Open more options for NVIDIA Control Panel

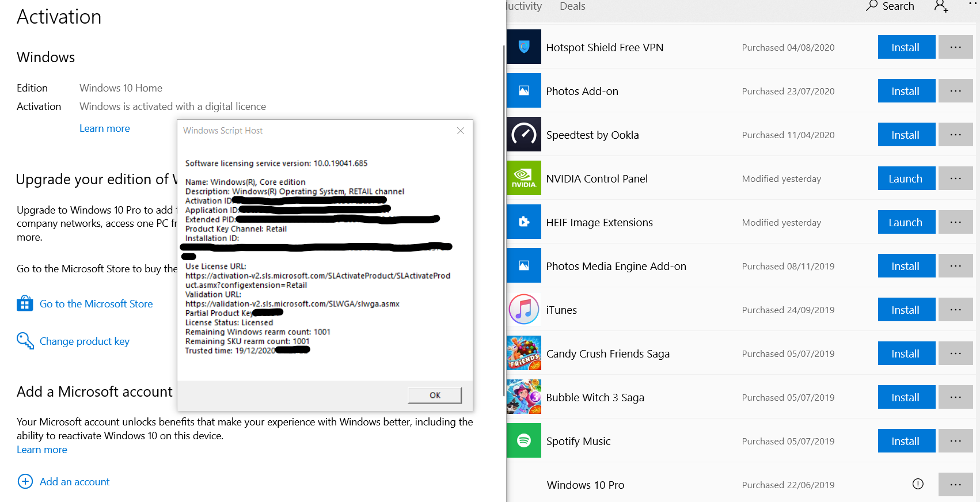956,178
